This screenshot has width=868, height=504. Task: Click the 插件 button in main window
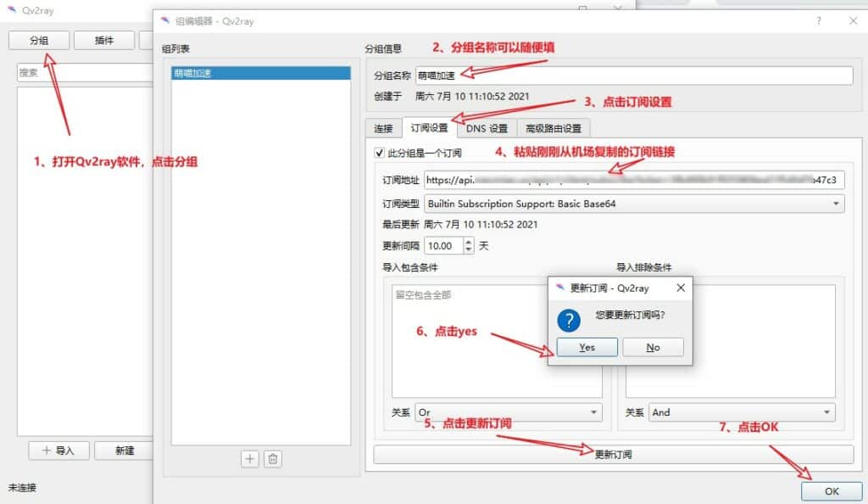tap(103, 40)
